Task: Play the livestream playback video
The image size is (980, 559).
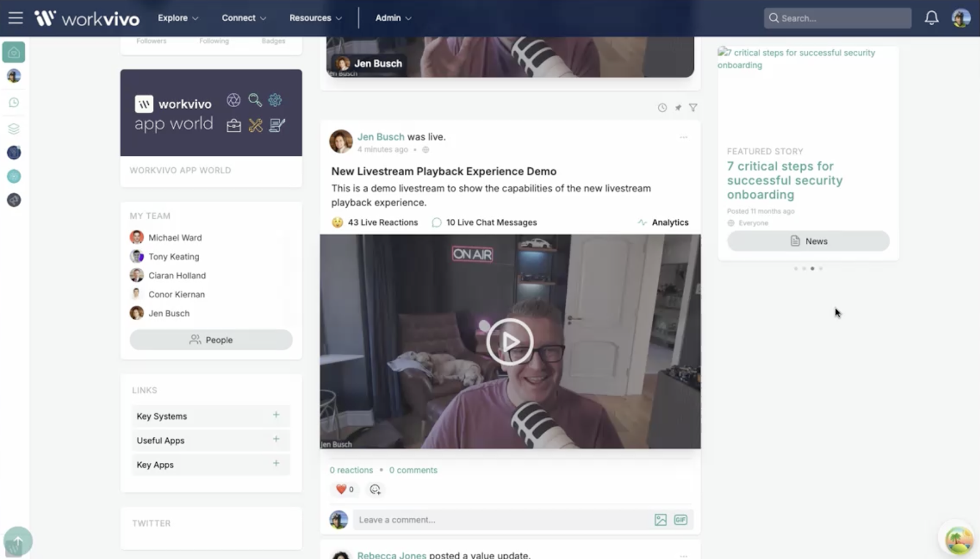Action: coord(510,341)
